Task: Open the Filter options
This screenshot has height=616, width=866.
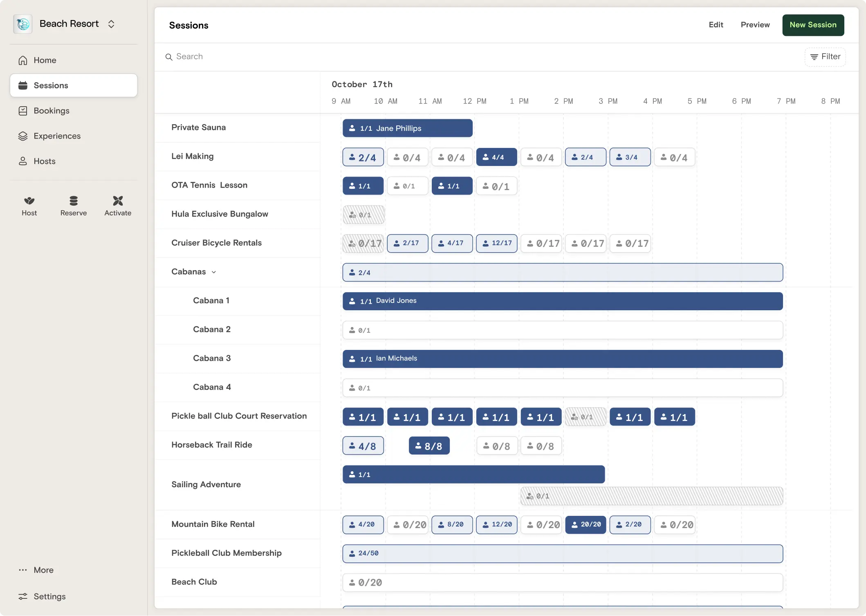Action: (x=825, y=57)
